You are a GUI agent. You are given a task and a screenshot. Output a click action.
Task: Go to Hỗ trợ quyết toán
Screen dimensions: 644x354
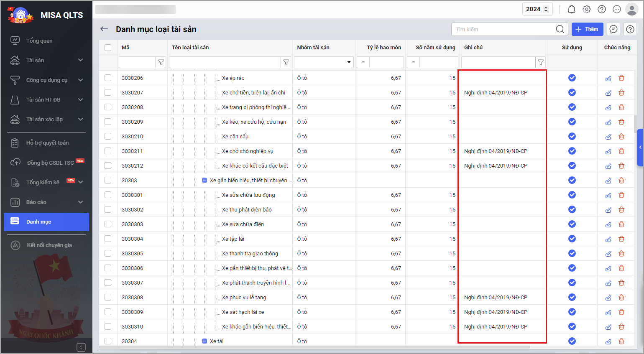coord(47,143)
